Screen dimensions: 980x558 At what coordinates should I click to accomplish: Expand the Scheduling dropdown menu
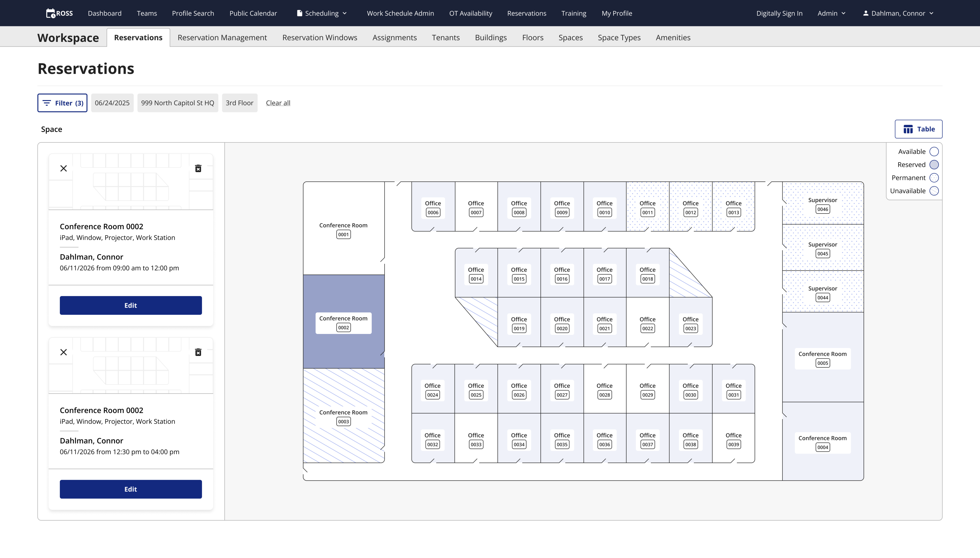(322, 13)
